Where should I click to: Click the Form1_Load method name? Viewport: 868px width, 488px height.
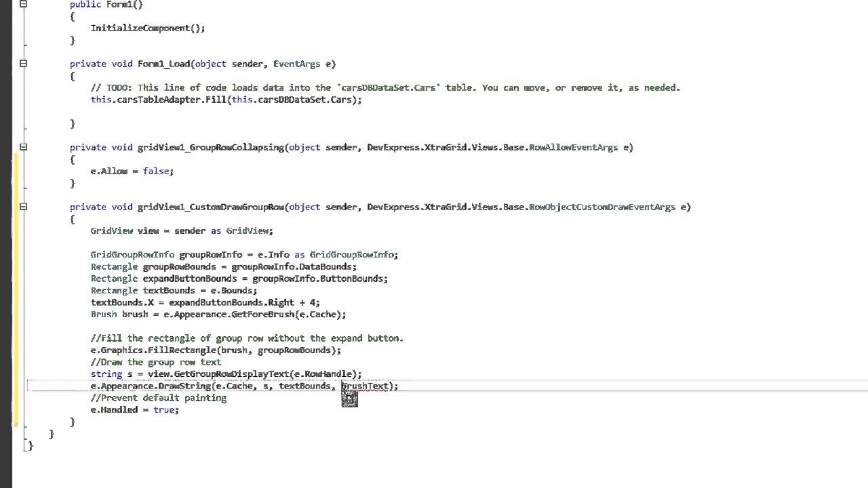[x=163, y=64]
